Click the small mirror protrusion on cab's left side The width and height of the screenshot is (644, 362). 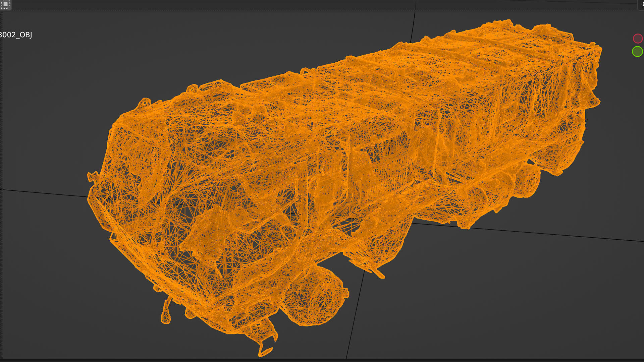(x=92, y=177)
